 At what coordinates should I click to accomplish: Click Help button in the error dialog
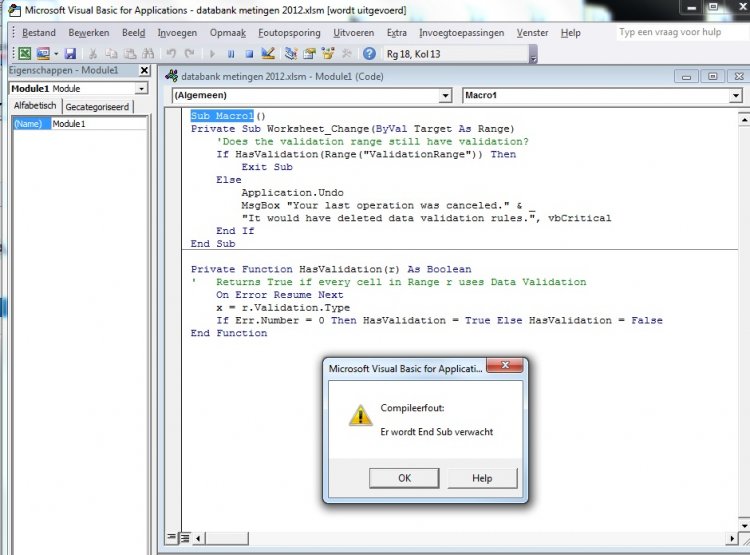tap(481, 478)
